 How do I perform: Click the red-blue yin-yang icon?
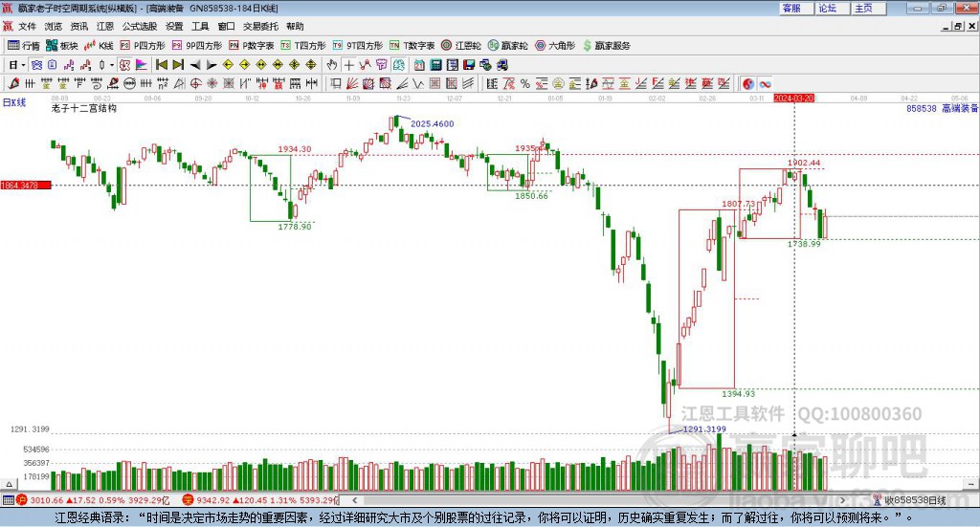coord(747,83)
